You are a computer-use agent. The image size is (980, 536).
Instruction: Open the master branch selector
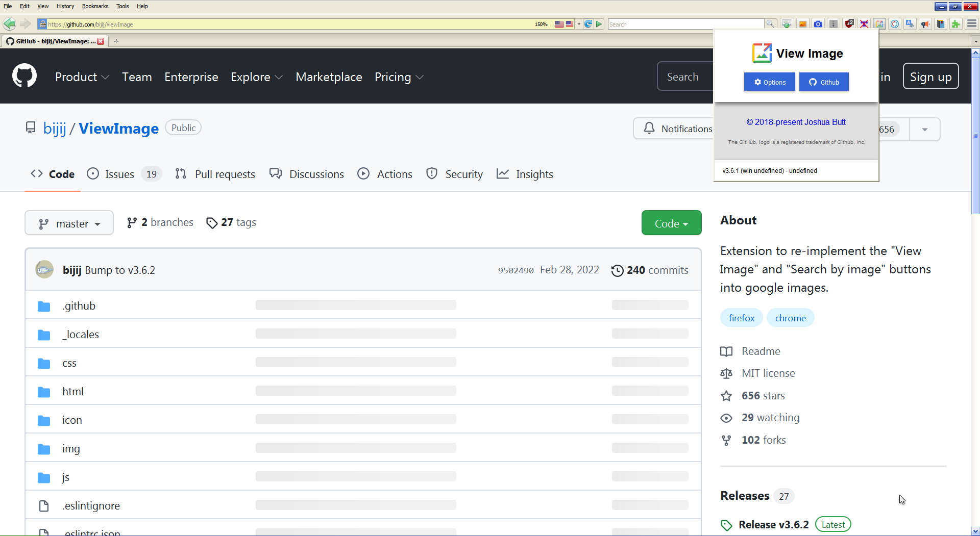coord(69,223)
